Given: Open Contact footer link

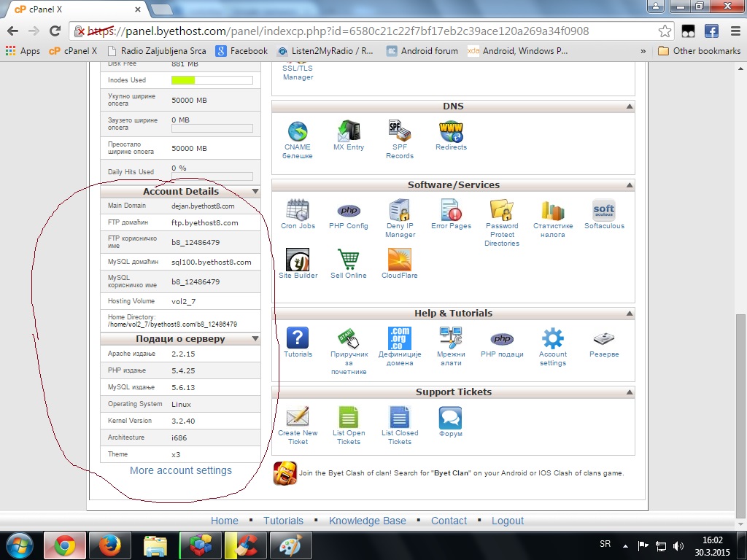Looking at the screenshot, I should (449, 521).
